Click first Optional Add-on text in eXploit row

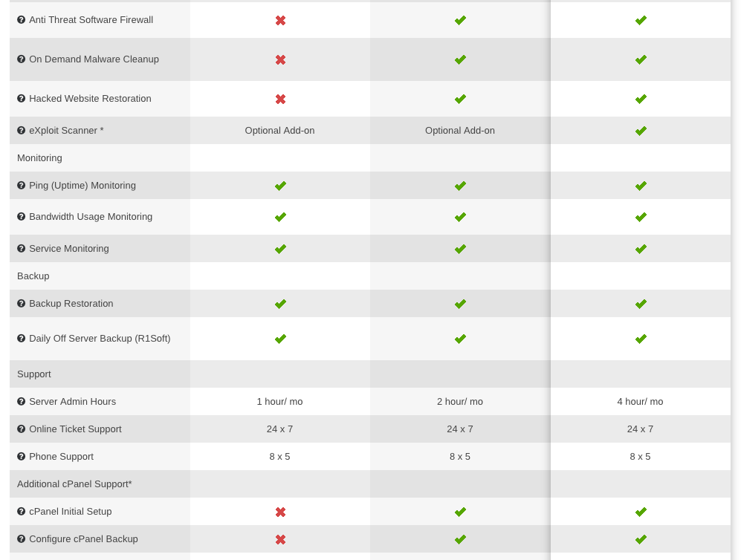pyautogui.click(x=279, y=130)
